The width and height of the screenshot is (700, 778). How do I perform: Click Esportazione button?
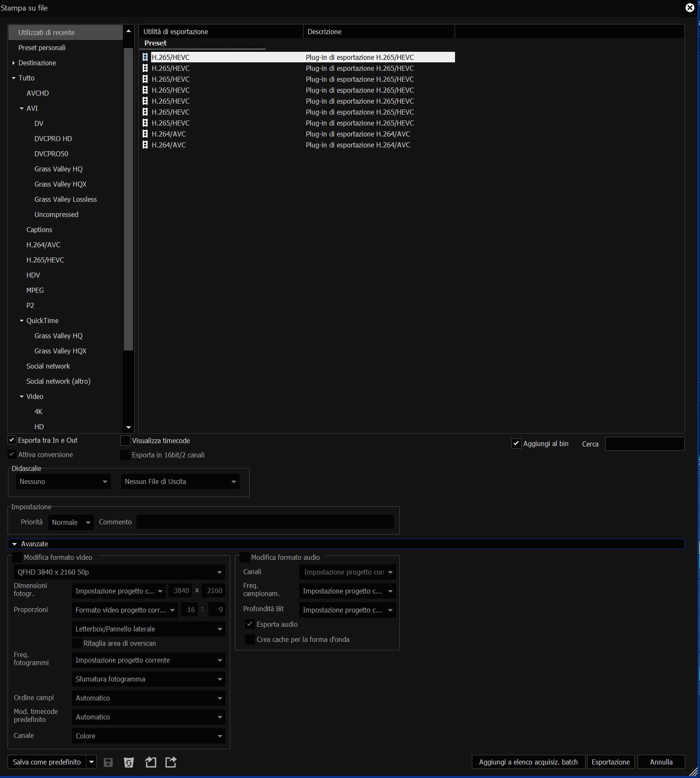pos(610,762)
